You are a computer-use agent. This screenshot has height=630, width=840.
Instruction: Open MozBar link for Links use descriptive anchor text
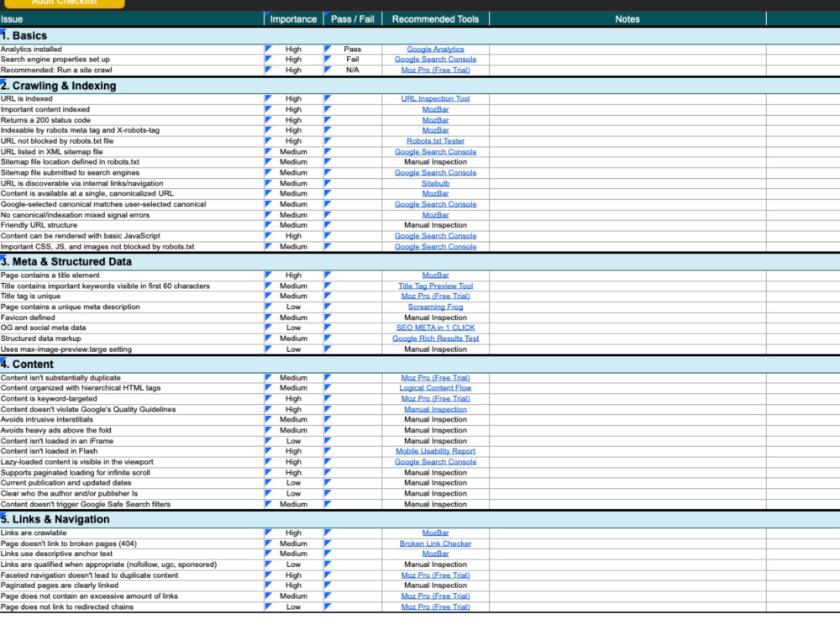coord(435,554)
